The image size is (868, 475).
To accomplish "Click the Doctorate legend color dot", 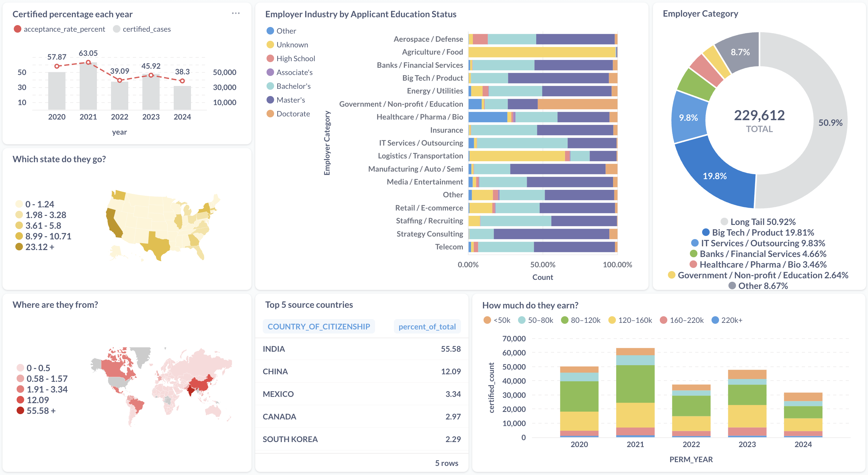I will [x=270, y=114].
